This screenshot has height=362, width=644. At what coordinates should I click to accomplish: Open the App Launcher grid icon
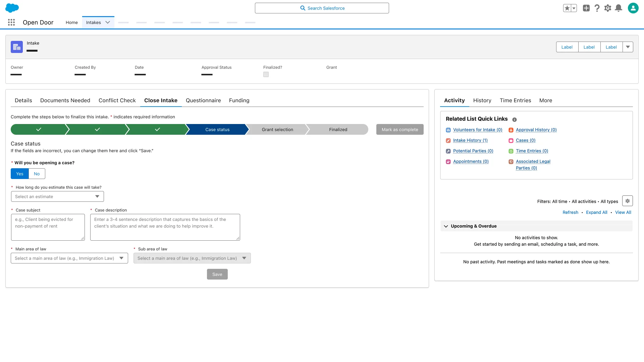[11, 22]
